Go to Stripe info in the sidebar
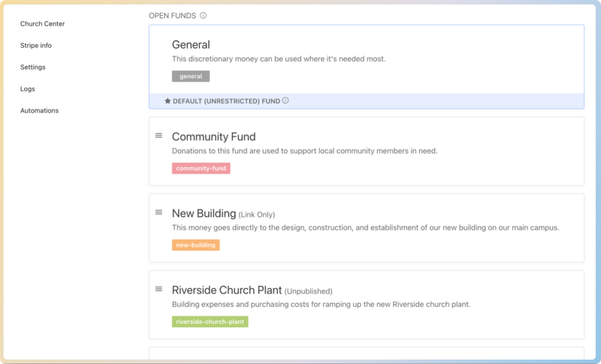 point(36,46)
